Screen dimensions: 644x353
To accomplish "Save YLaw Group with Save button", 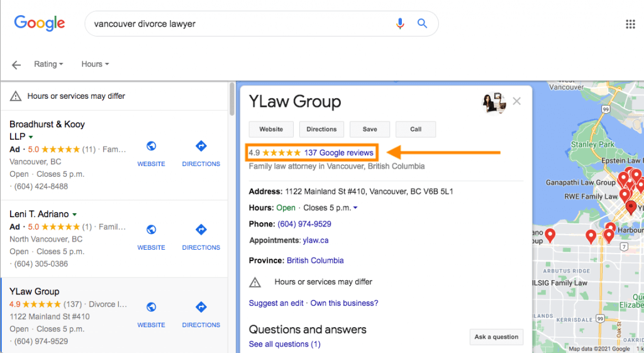I will [x=370, y=129].
